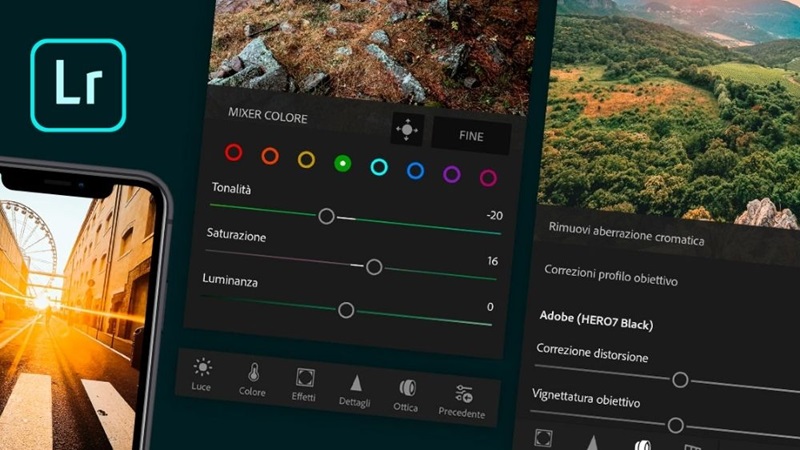This screenshot has width=800, height=450.
Task: Select the orange color channel circle
Action: (x=269, y=156)
